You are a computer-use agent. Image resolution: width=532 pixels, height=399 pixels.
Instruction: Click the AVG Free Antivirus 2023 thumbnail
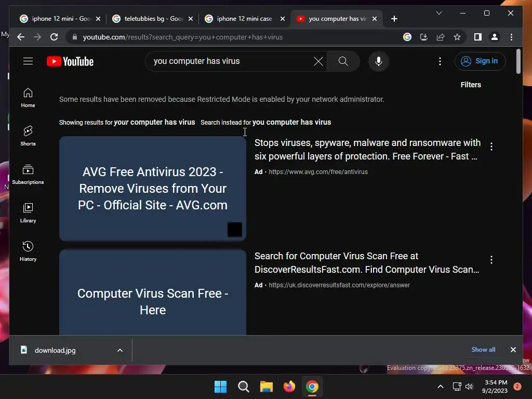pyautogui.click(x=153, y=189)
